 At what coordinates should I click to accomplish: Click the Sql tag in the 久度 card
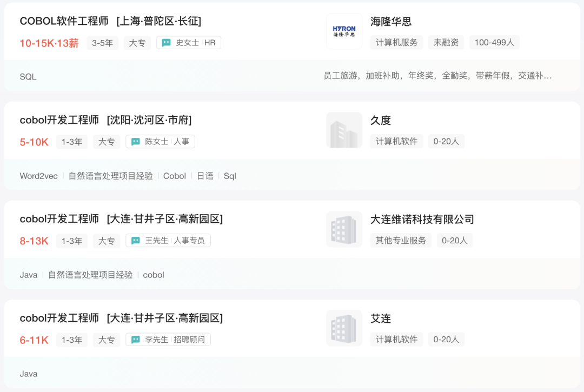[x=230, y=176]
